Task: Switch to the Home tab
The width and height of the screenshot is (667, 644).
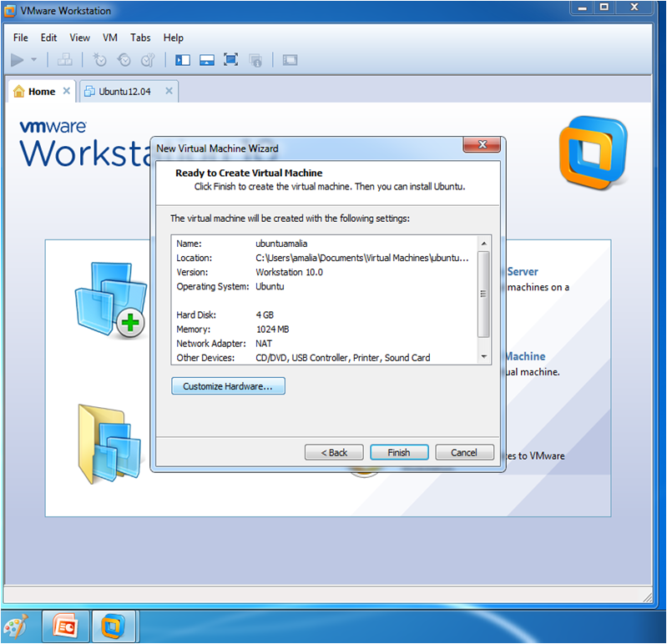Action: tap(42, 92)
